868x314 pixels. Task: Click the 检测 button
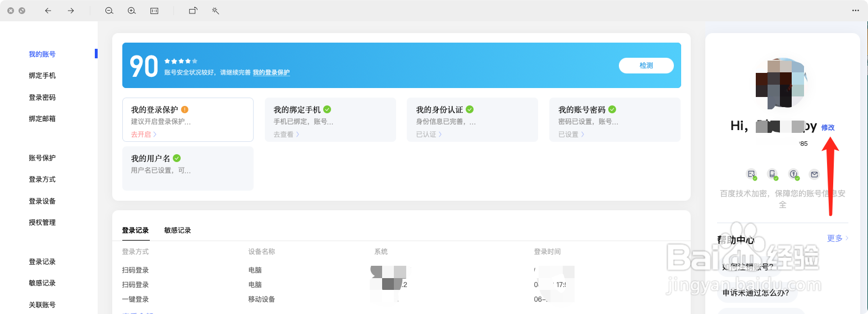[646, 66]
